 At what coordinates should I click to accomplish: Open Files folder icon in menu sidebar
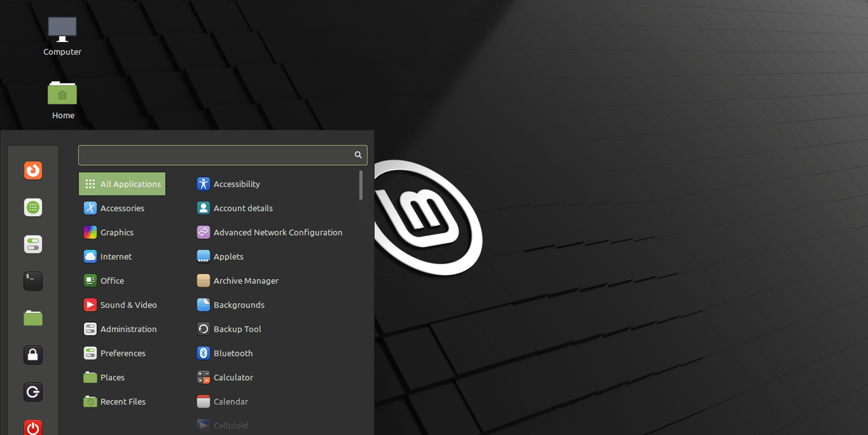33,318
